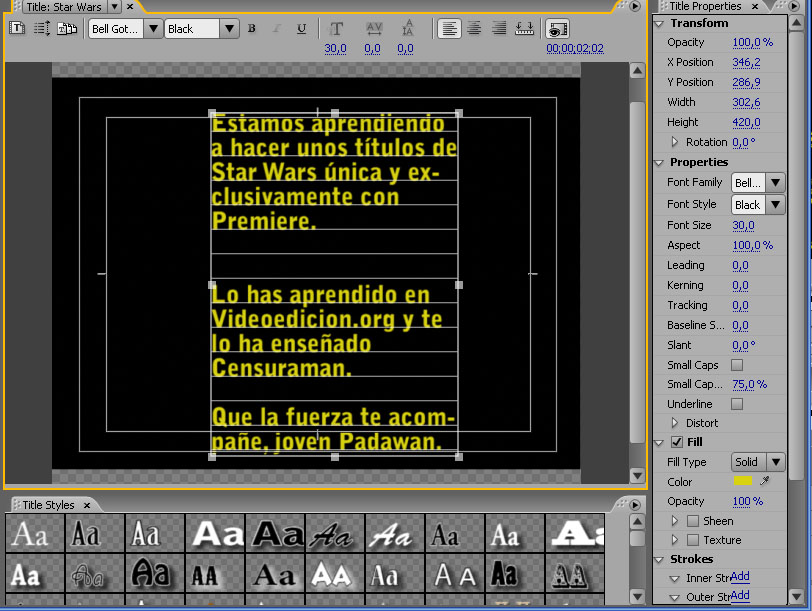Open the Fill Type dropdown
812x611 pixels.
(758, 462)
